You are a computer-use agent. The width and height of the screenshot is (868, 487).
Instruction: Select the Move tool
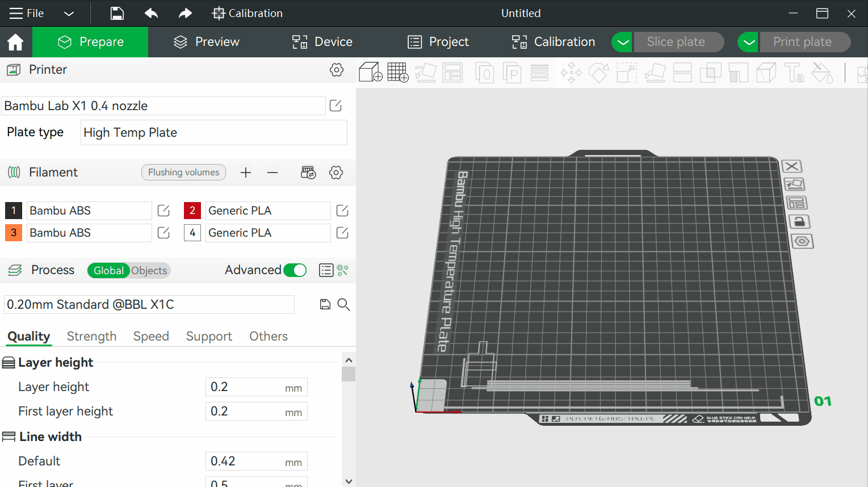[571, 73]
